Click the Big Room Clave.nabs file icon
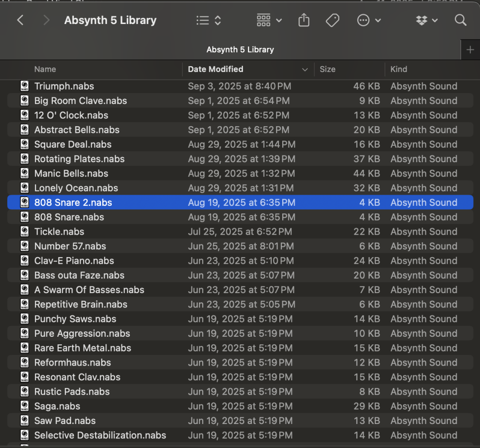480x448 pixels. (24, 101)
